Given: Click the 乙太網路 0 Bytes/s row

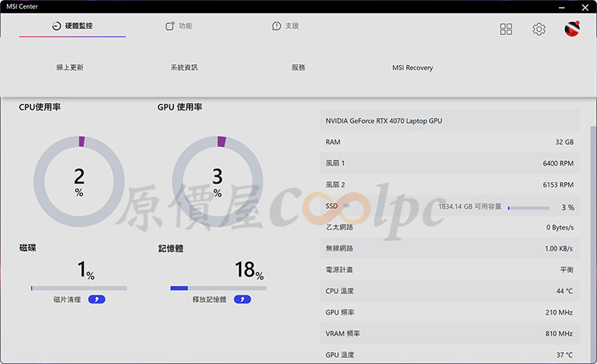Looking at the screenshot, I should click(x=450, y=228).
